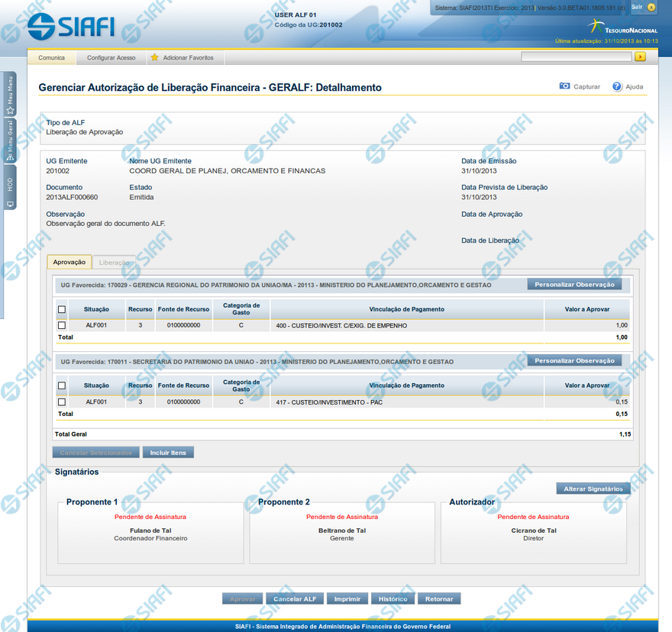
Task: Check the ALF001 row with value 1,00
Action: 62,325
